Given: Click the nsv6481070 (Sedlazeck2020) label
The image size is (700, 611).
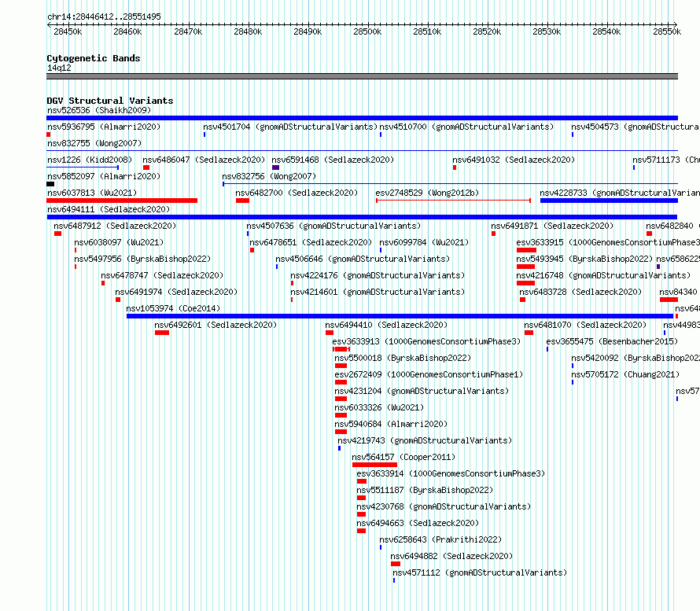Looking at the screenshot, I should (x=585, y=325).
